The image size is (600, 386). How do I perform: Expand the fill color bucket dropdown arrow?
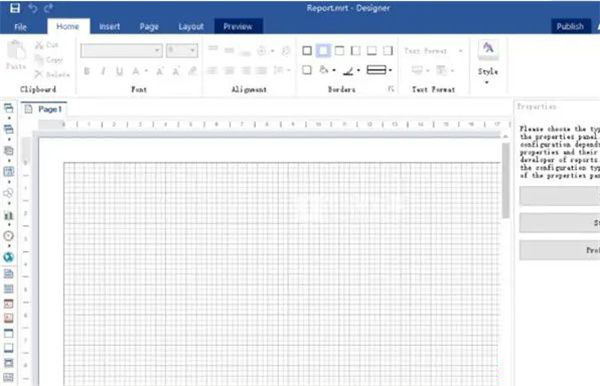334,70
